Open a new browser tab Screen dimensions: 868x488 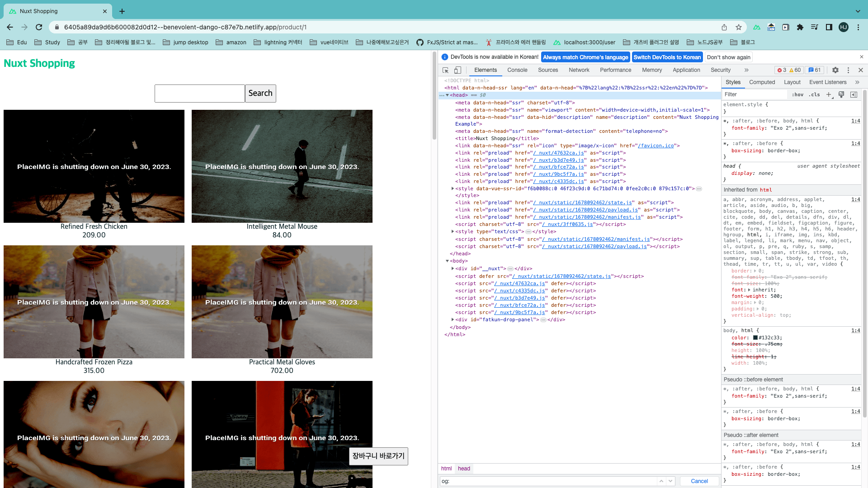122,11
